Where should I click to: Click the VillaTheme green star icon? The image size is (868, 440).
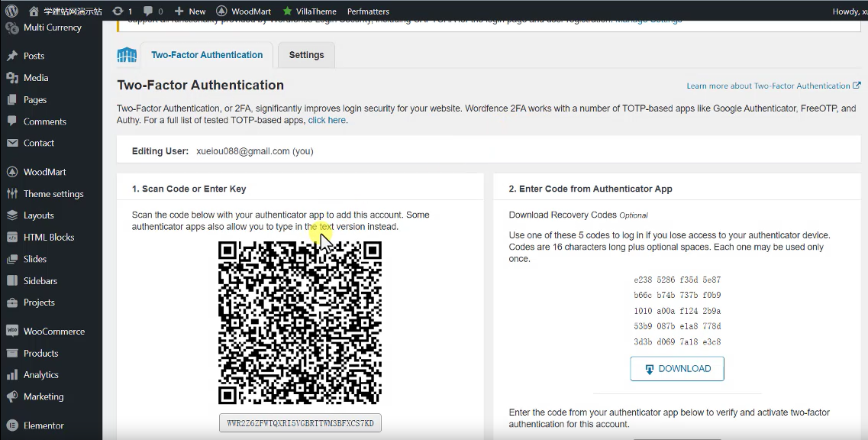click(287, 11)
